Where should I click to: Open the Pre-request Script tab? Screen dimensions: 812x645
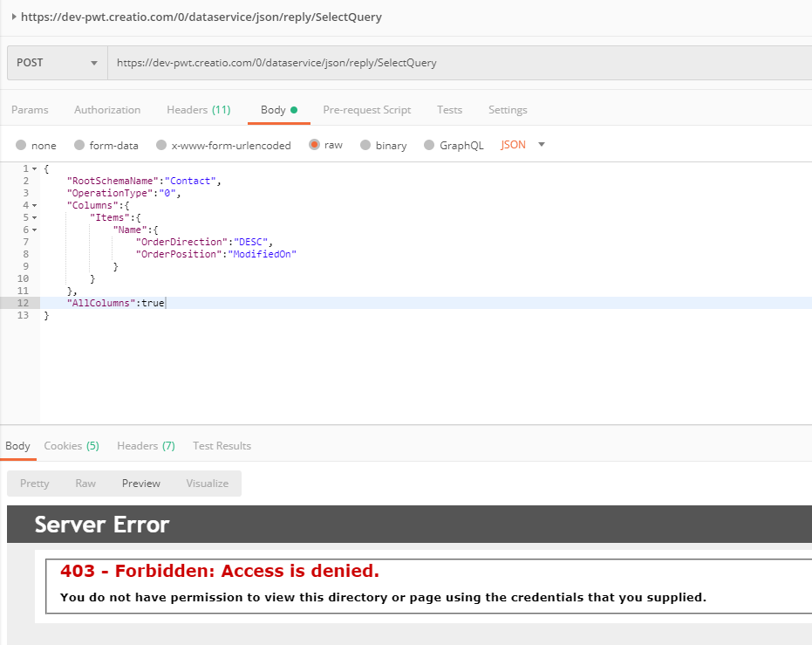point(366,110)
